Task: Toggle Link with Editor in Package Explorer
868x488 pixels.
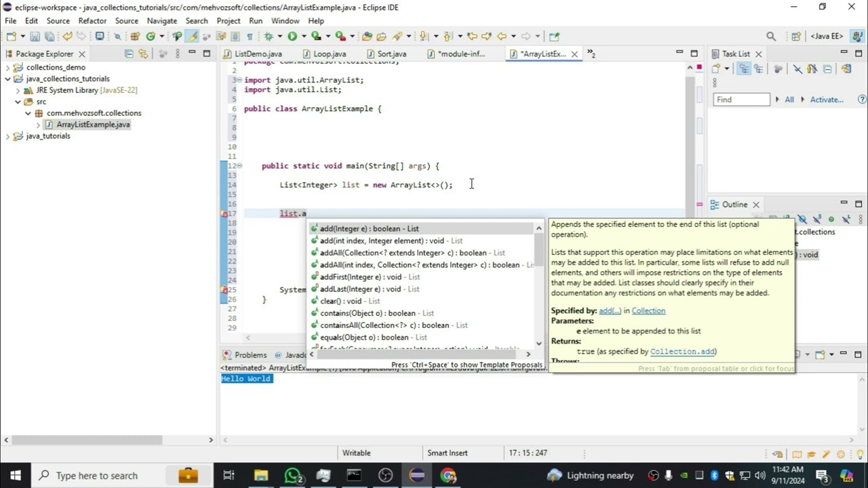Action: [143, 54]
